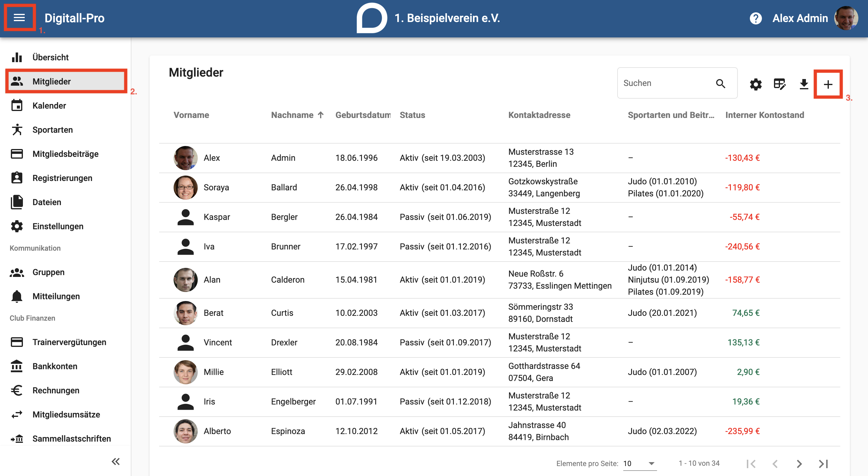Click the sort arrow next to Nachname
The image size is (868, 476).
click(320, 115)
